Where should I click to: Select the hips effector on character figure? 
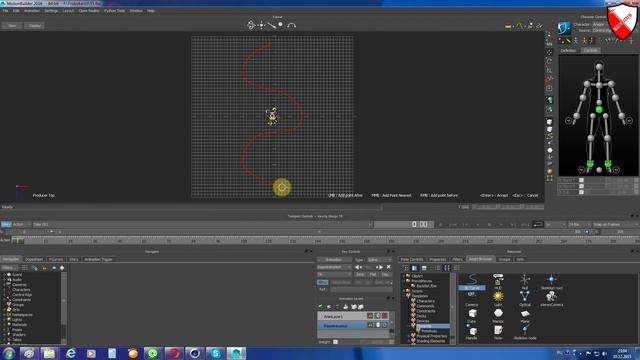(x=599, y=109)
